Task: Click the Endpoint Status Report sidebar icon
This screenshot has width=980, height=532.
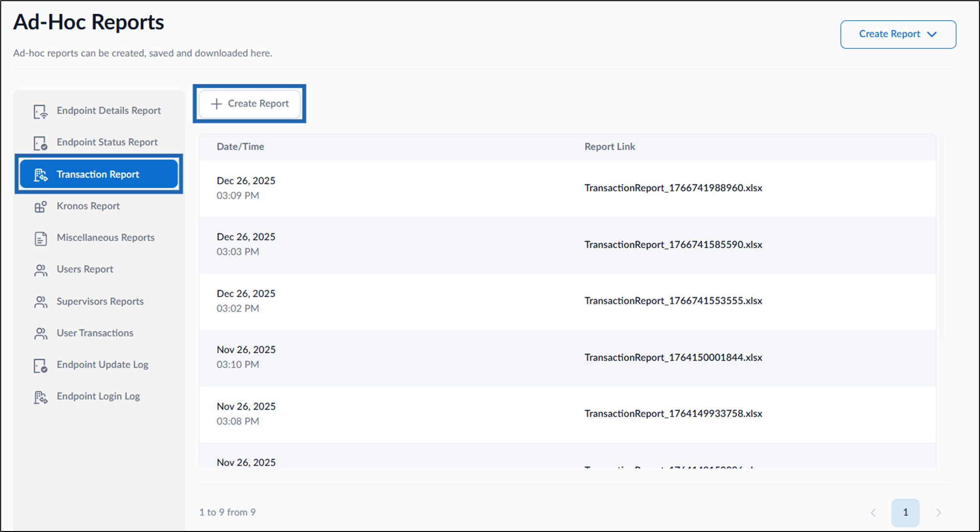Action: pos(41,143)
